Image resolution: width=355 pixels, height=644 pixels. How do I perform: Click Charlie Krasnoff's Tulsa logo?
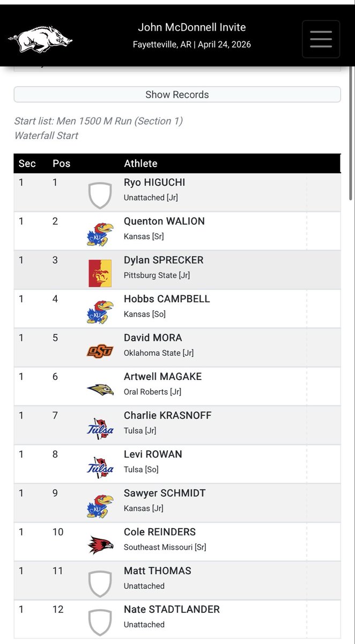(x=100, y=428)
